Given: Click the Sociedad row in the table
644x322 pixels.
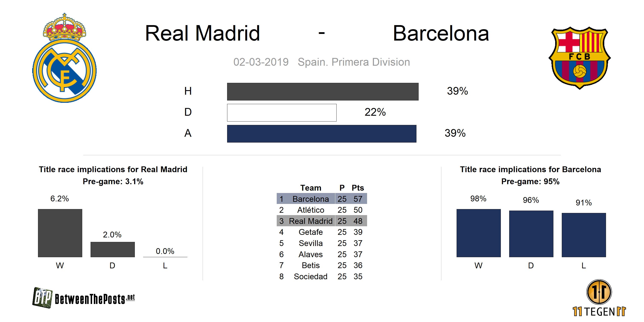Looking at the screenshot, I should (x=322, y=276).
